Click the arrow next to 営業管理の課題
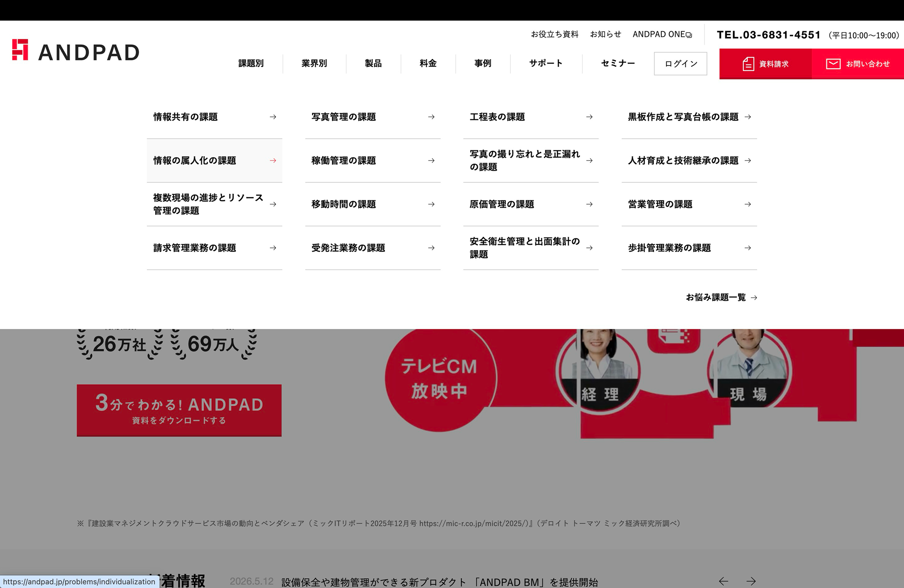This screenshot has width=904, height=588. (747, 204)
